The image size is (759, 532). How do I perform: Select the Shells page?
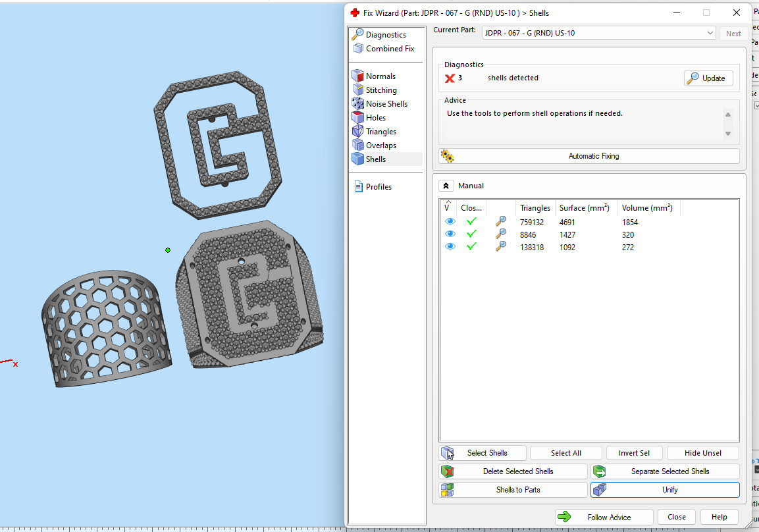click(x=385, y=159)
